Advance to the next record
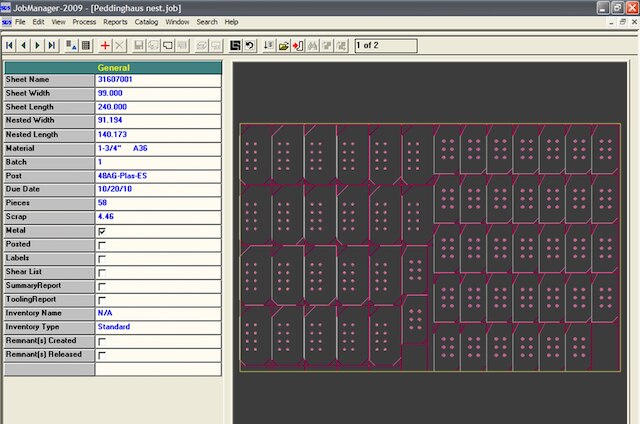The height and width of the screenshot is (424, 640). [x=38, y=46]
